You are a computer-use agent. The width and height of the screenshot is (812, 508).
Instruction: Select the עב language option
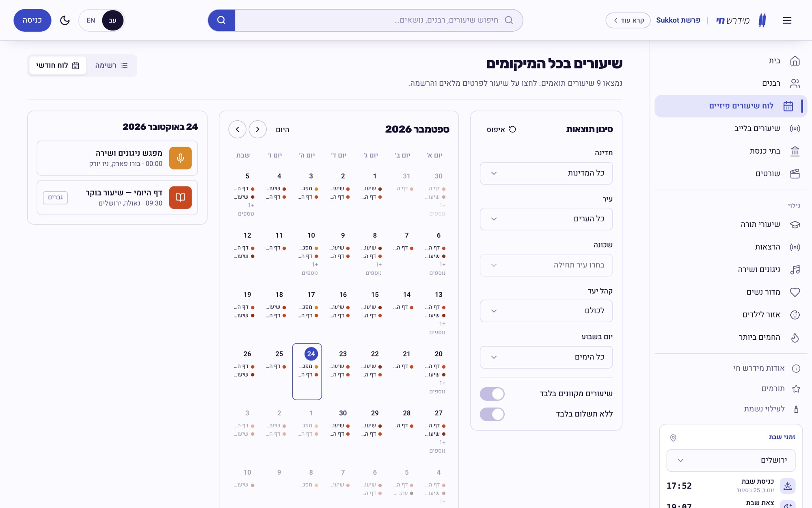point(112,20)
